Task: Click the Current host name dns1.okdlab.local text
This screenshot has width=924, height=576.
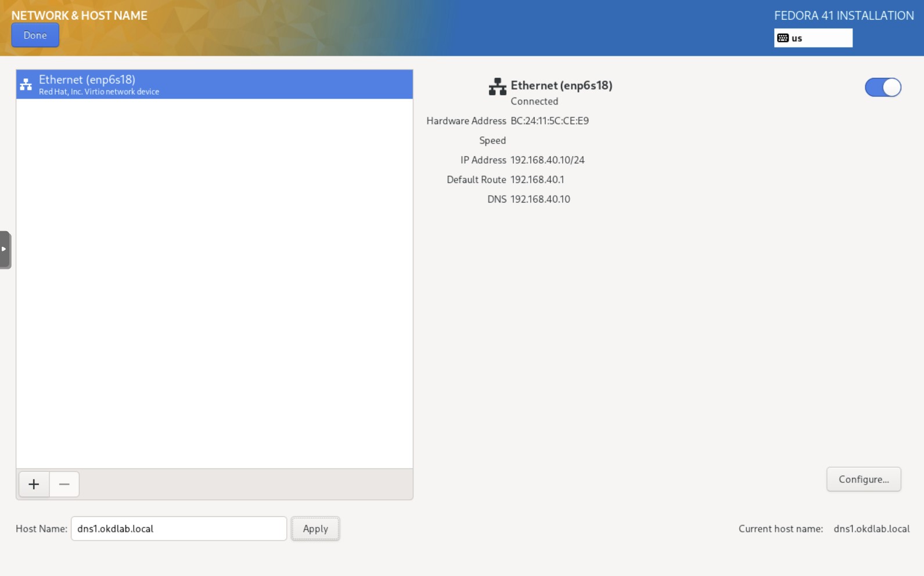Action: point(871,528)
